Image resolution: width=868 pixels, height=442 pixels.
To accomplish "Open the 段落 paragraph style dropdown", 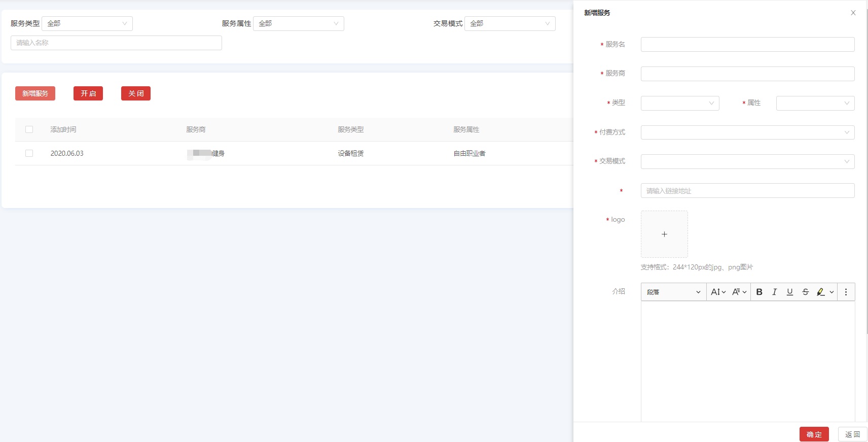I will coord(673,292).
